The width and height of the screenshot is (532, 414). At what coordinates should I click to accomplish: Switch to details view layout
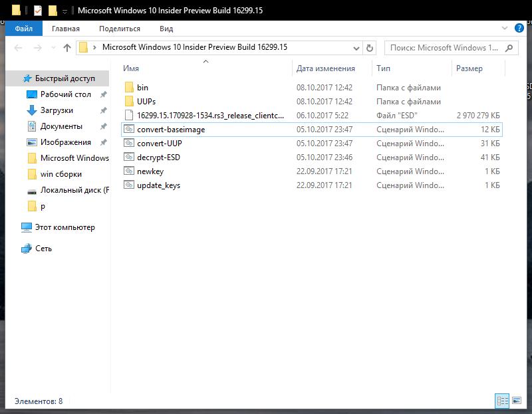pyautogui.click(x=502, y=401)
